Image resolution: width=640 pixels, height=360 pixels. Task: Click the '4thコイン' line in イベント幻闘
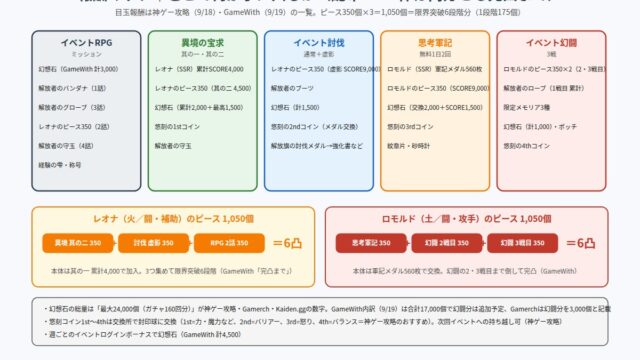(527, 146)
